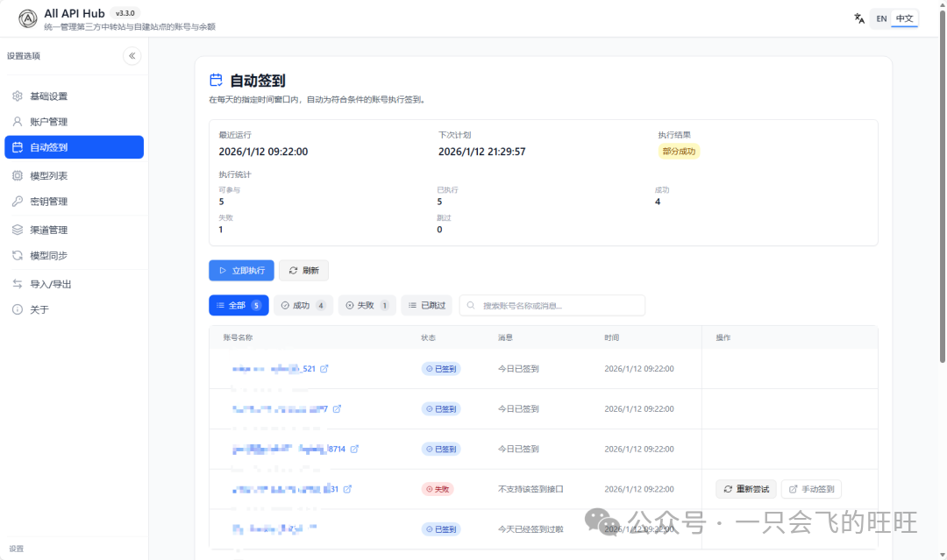Click the All API Hub logo icon

pyautogui.click(x=27, y=18)
